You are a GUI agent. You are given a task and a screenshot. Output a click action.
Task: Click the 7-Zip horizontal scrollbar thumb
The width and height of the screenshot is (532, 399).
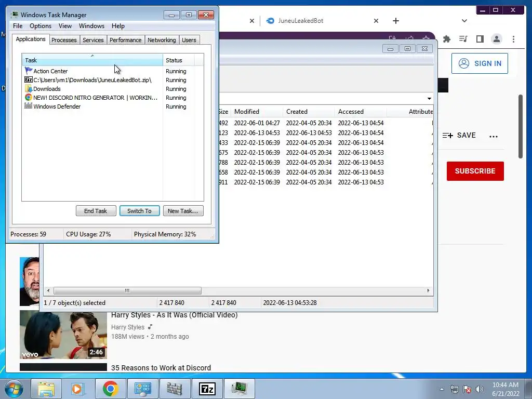point(127,291)
